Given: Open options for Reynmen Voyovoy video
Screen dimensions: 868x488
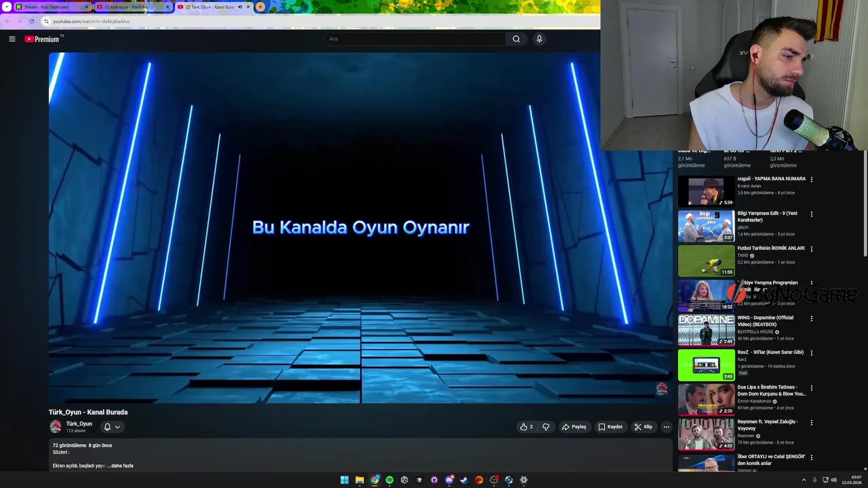Looking at the screenshot, I should click(812, 423).
